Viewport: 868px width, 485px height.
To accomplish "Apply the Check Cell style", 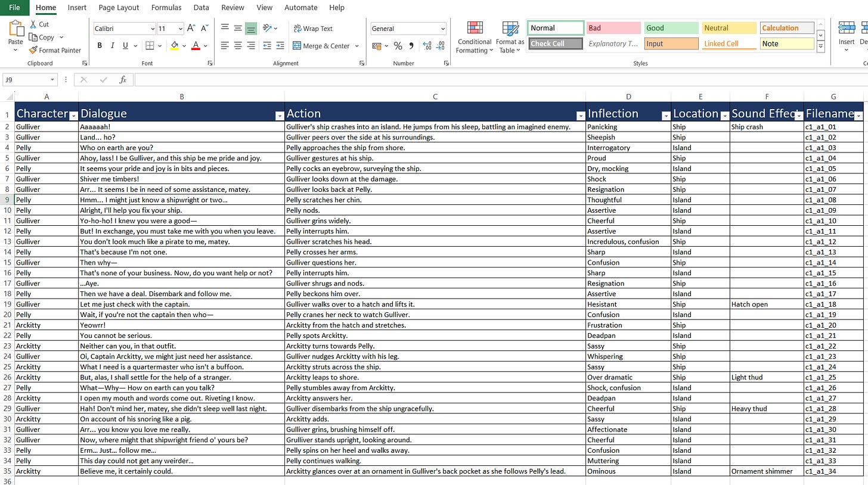I will 556,43.
